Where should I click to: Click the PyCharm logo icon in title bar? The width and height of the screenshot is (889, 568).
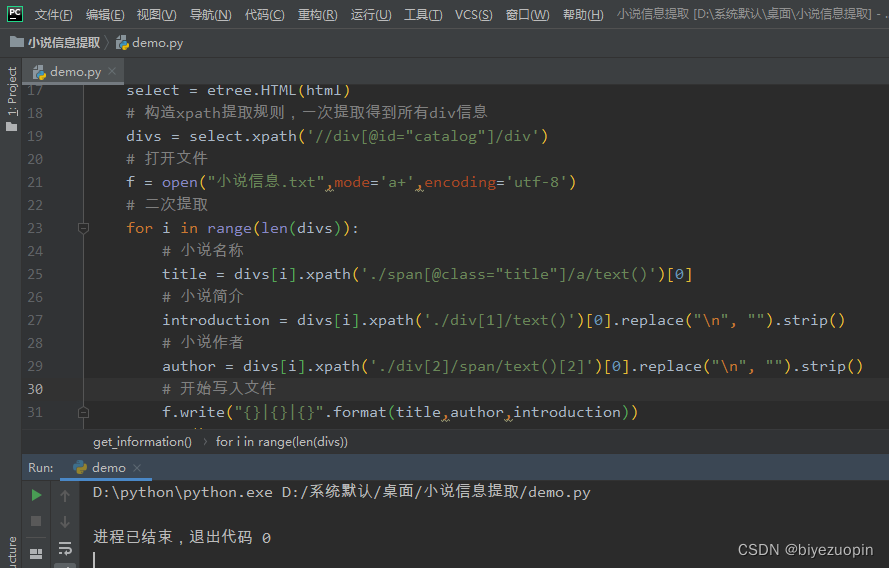pyautogui.click(x=15, y=14)
